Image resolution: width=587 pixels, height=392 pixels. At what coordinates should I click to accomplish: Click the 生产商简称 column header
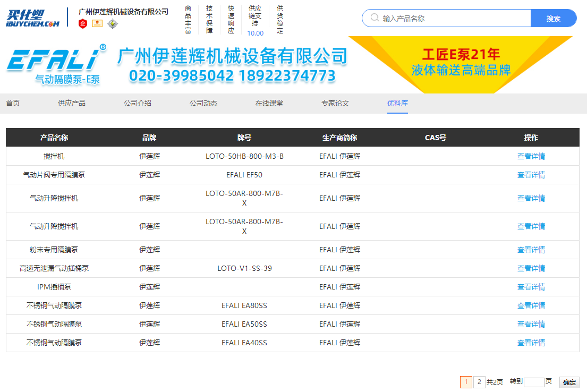click(339, 138)
